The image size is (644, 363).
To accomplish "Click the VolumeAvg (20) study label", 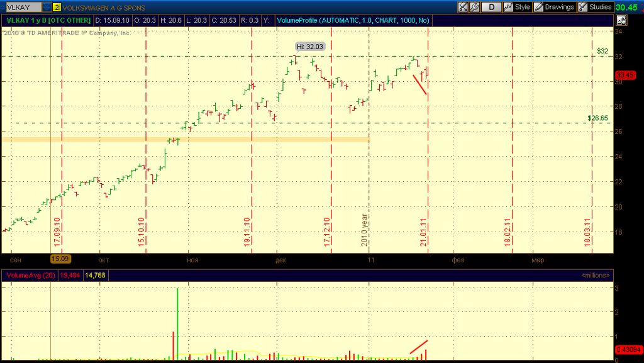I will coord(31,275).
